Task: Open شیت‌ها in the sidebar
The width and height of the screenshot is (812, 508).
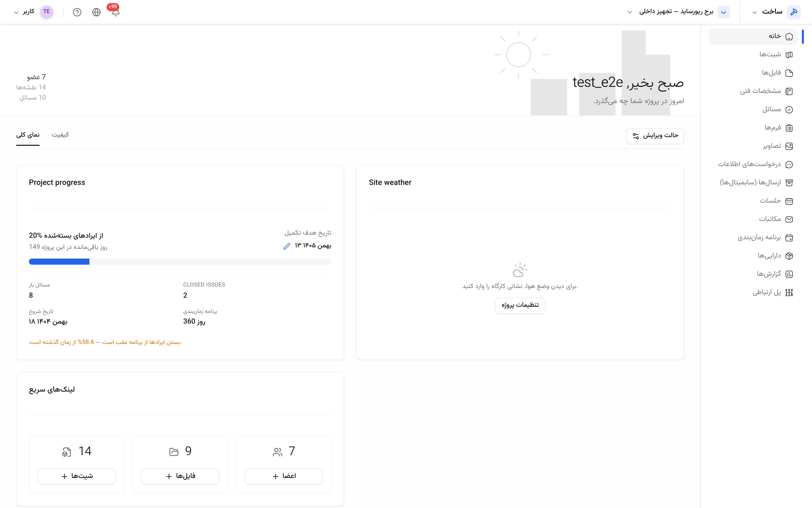Action: click(753, 54)
